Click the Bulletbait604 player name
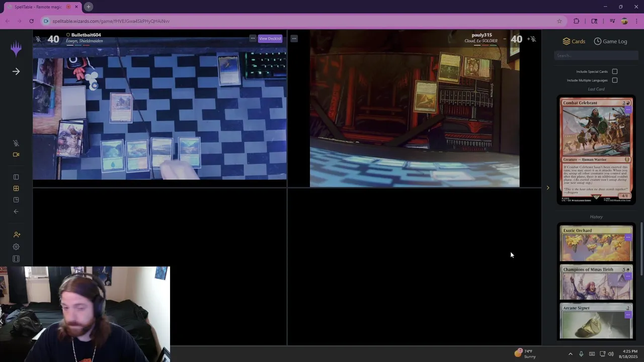Viewport: 644px width, 362px height. (x=86, y=35)
